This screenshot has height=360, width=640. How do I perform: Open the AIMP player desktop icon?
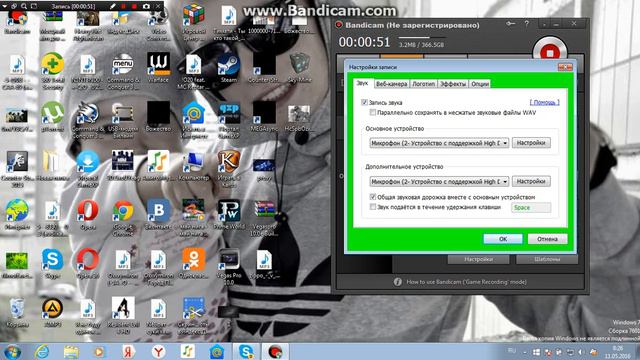point(52,312)
